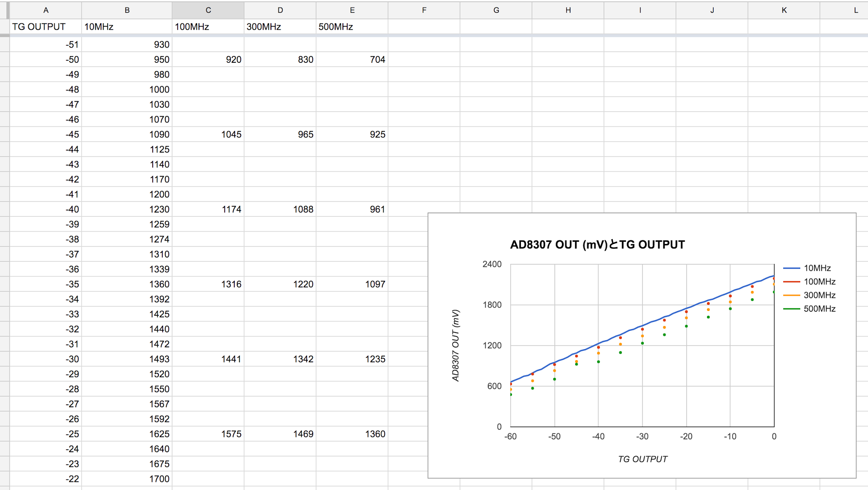Click the green 500MHz legend entry

(x=819, y=309)
